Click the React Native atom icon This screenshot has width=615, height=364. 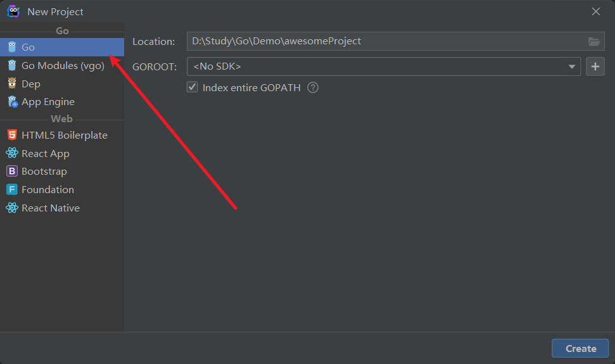click(12, 208)
